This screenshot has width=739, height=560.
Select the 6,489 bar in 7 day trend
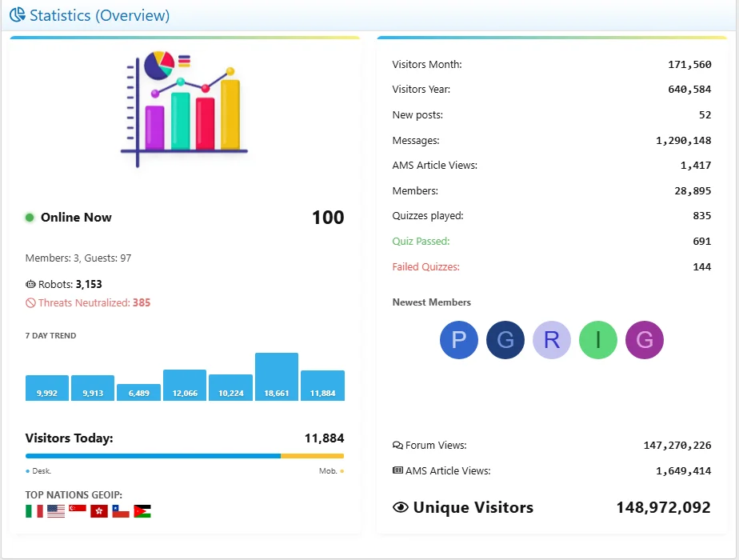pos(138,392)
